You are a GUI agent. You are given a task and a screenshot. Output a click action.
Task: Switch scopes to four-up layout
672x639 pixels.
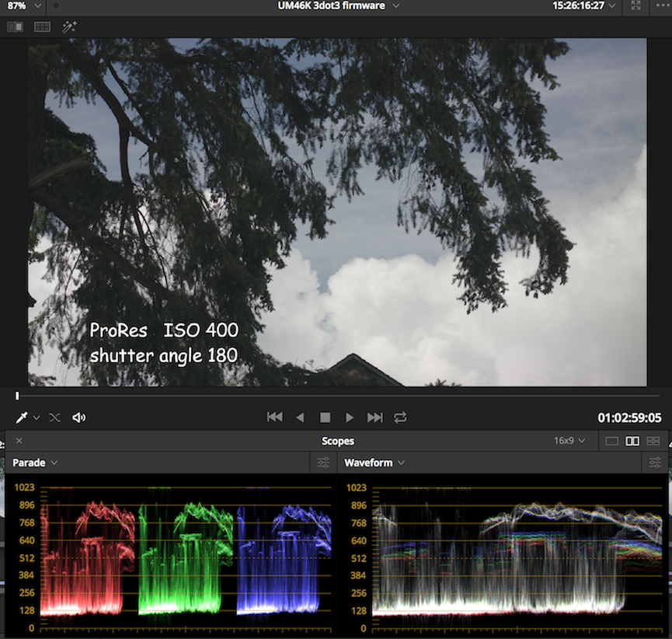(x=653, y=442)
